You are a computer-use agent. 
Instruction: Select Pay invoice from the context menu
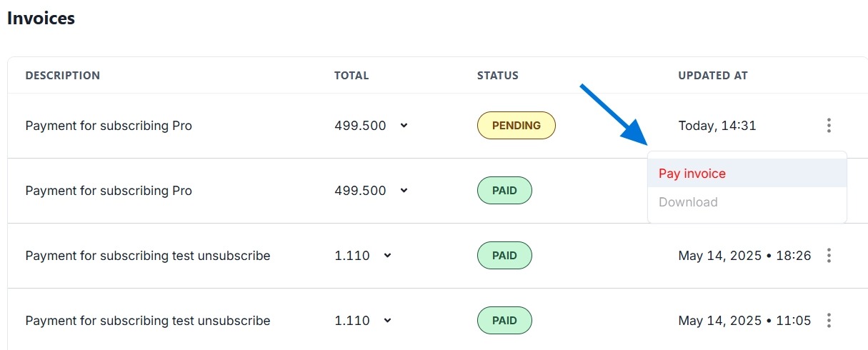point(692,174)
